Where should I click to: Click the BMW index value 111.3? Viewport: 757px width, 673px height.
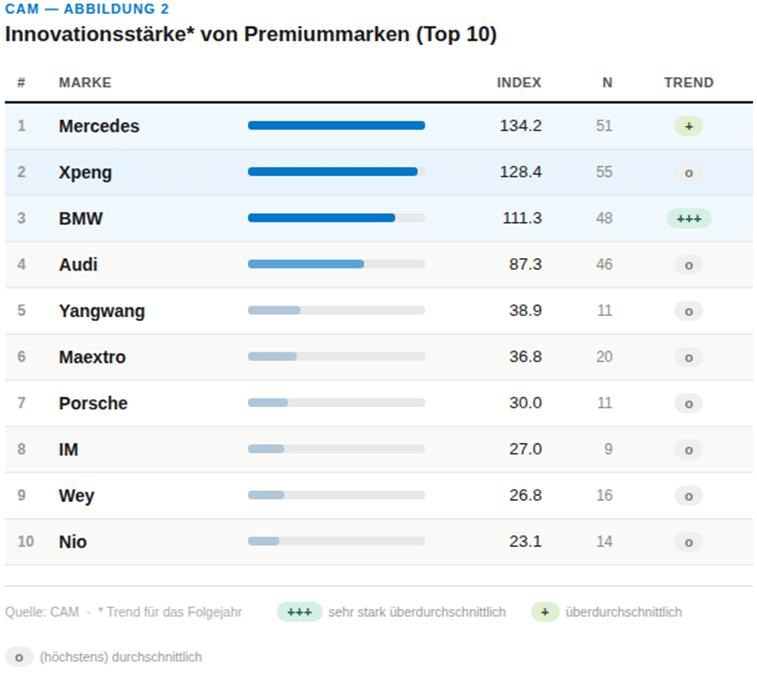tap(522, 219)
